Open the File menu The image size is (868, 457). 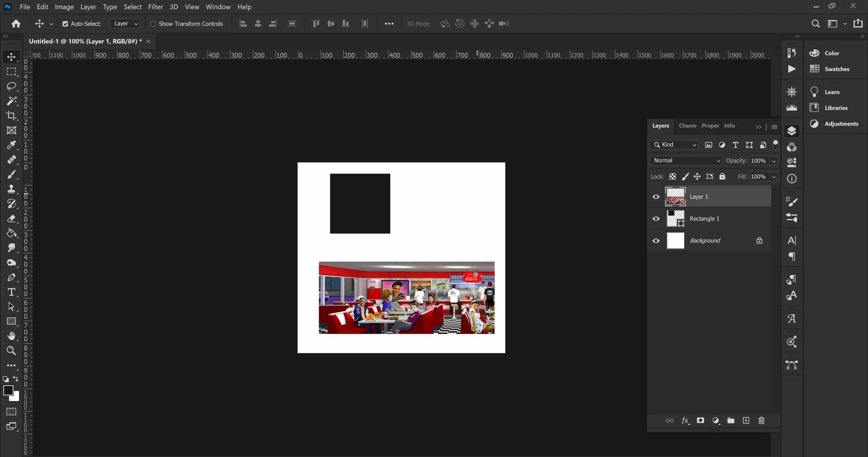(x=25, y=7)
